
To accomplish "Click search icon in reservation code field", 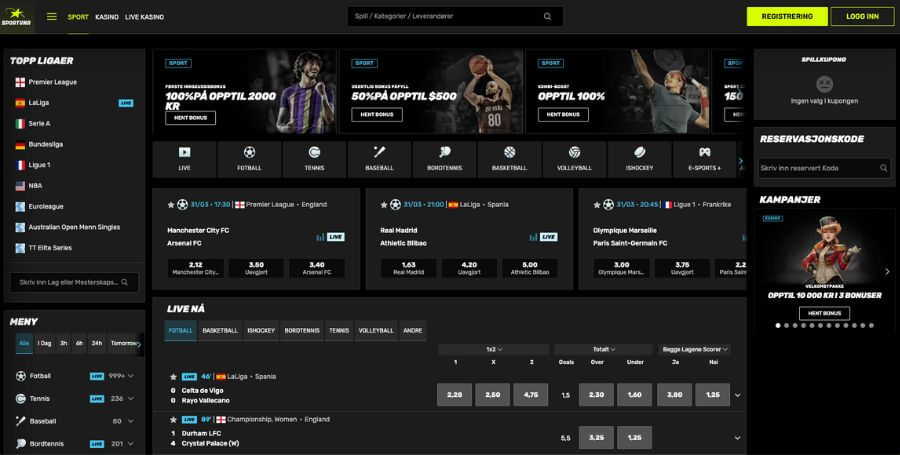I will tap(884, 168).
